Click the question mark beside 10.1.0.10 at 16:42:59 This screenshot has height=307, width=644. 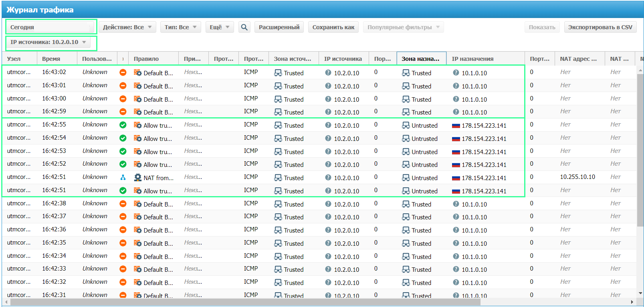(x=456, y=112)
